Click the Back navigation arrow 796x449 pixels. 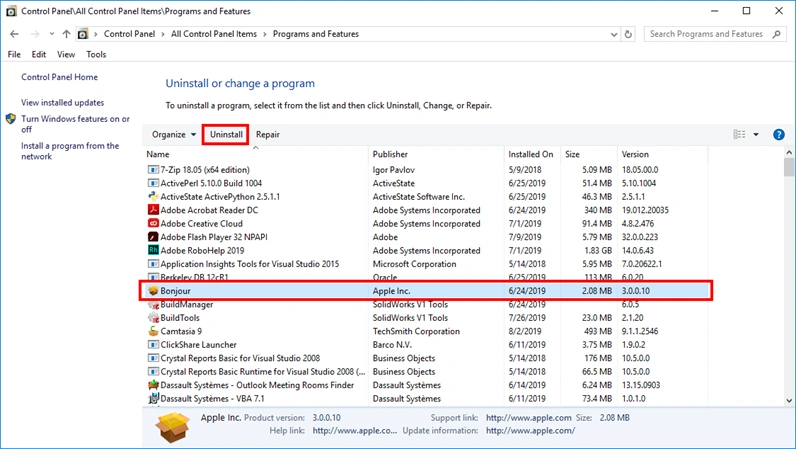click(14, 34)
